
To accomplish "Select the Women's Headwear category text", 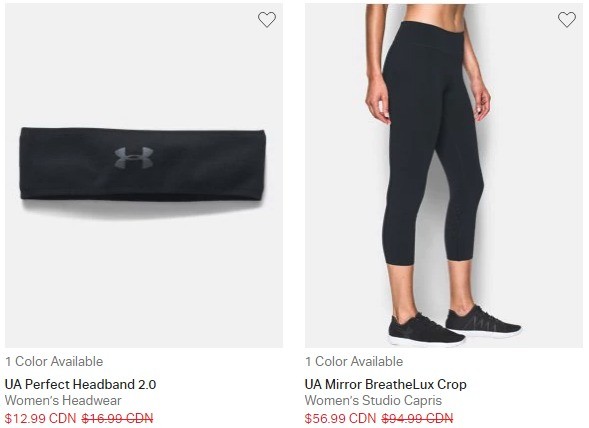I will coord(63,401).
